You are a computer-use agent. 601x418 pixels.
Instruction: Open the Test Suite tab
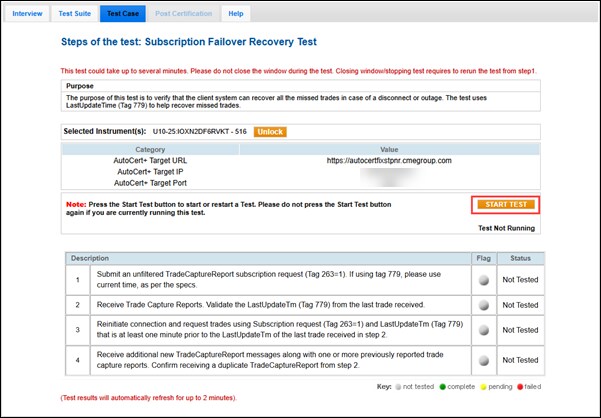tap(78, 14)
